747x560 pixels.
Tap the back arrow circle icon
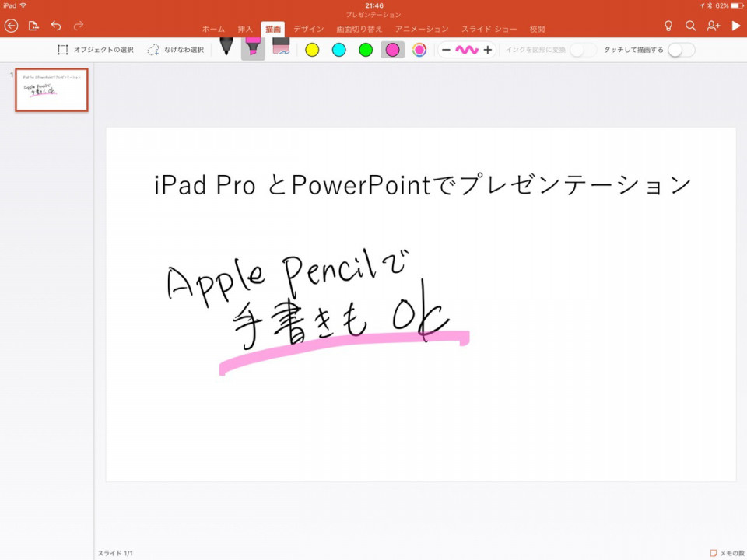point(12,26)
